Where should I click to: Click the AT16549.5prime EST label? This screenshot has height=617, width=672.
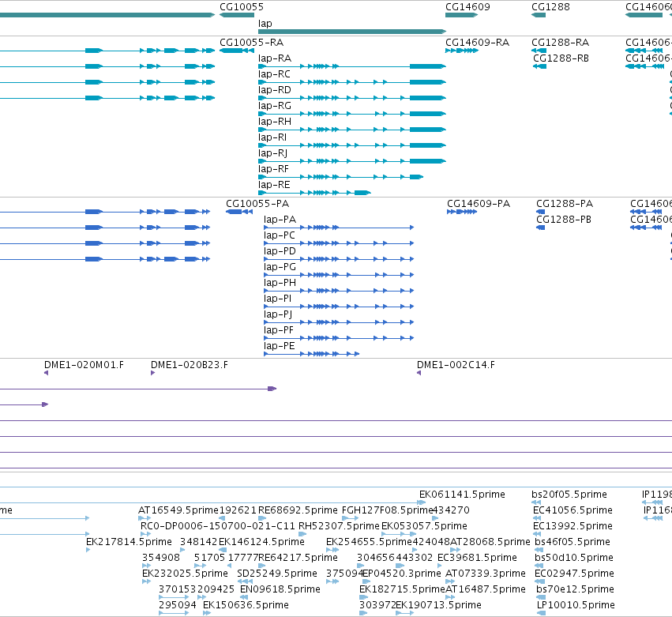178,510
